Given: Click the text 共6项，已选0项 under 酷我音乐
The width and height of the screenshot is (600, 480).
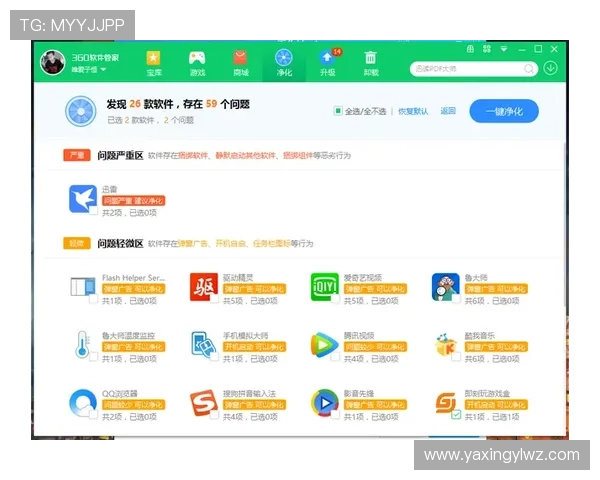Looking at the screenshot, I should pos(492,359).
